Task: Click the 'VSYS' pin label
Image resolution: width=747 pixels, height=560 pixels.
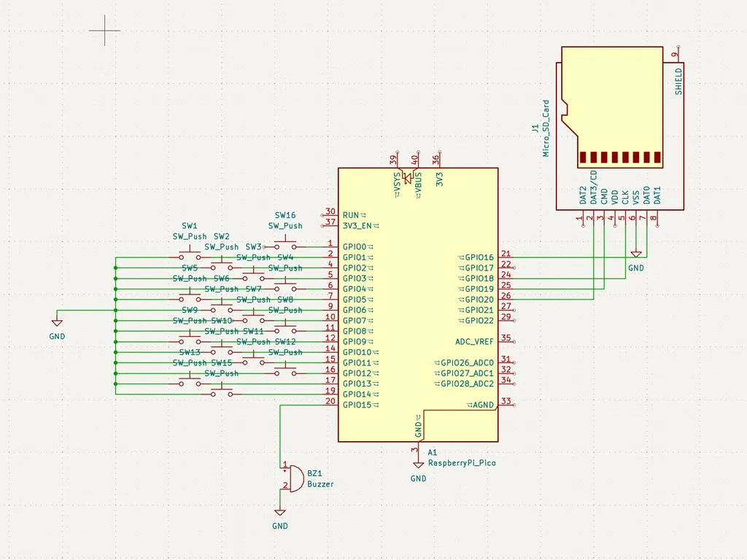Action: [x=397, y=183]
